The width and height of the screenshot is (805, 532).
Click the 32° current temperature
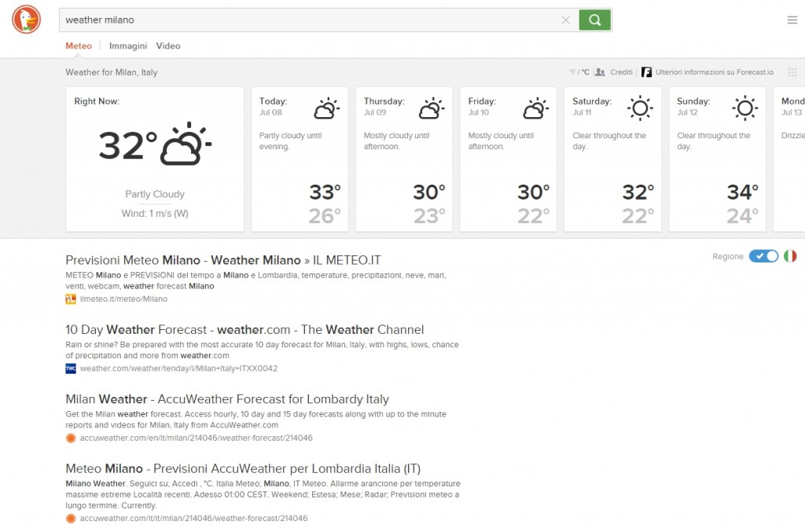point(128,145)
